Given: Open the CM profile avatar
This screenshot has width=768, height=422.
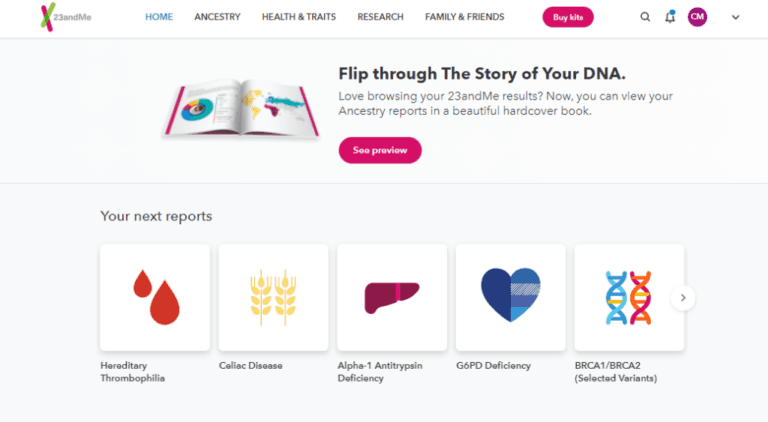Looking at the screenshot, I should pos(697,17).
